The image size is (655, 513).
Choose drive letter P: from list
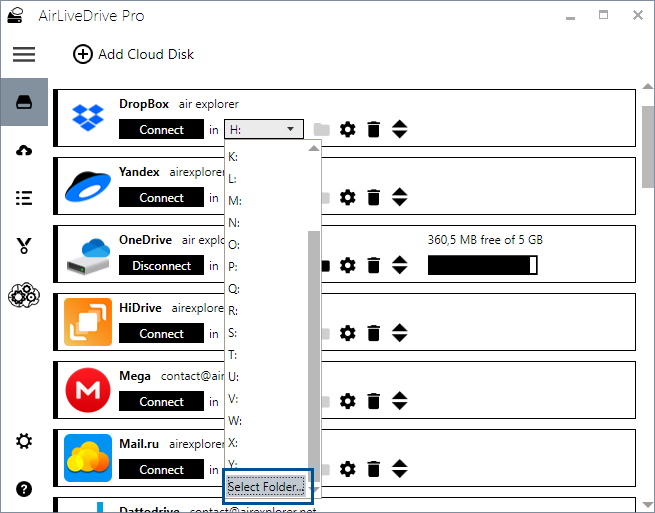click(x=234, y=267)
